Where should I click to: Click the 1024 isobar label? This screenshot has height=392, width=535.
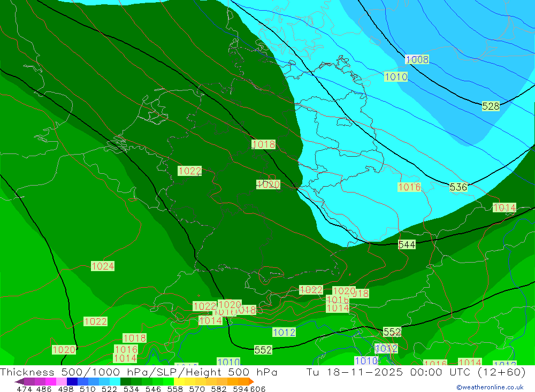(103, 266)
